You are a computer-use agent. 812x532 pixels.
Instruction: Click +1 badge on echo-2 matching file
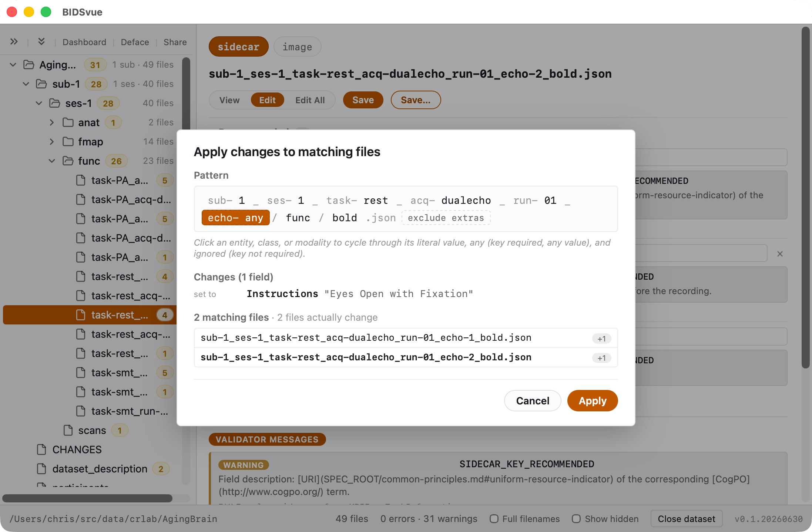click(x=601, y=358)
